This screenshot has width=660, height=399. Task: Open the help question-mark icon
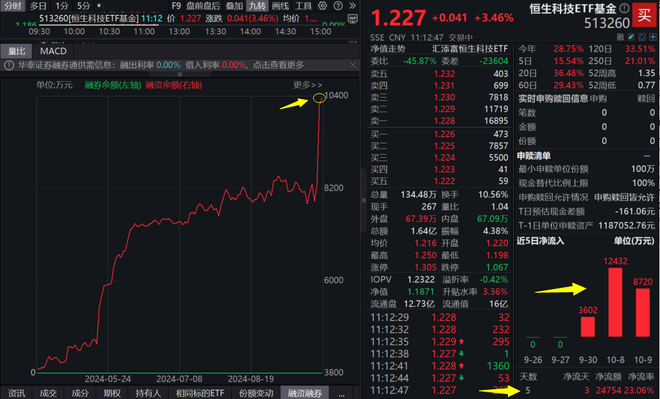[x=338, y=5]
